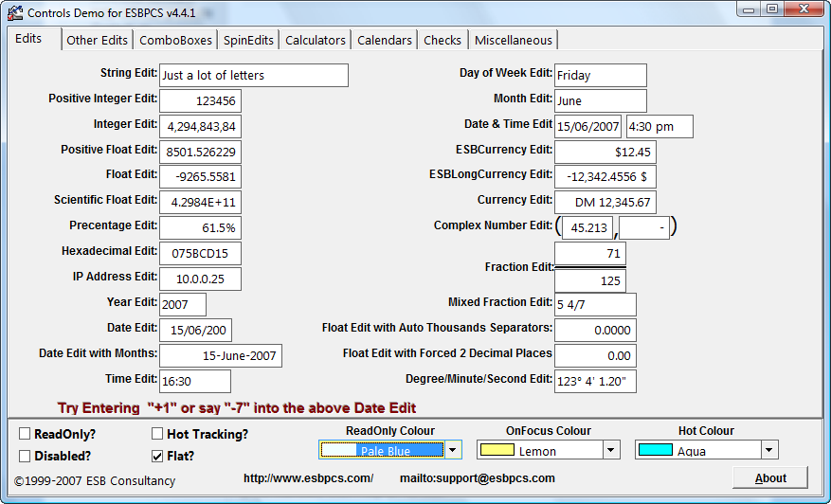Click the Auto Thousands Separators float field
Screen dimensions: 831x504
pyautogui.click(x=595, y=330)
